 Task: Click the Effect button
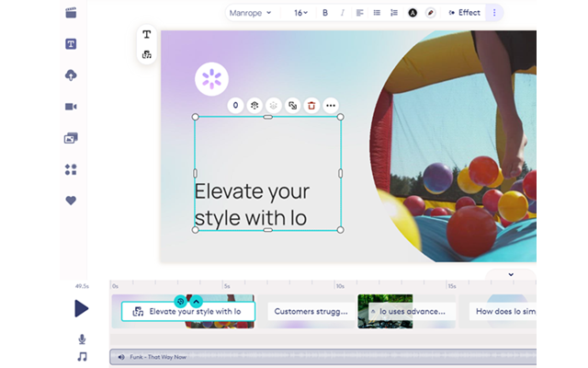tap(464, 13)
